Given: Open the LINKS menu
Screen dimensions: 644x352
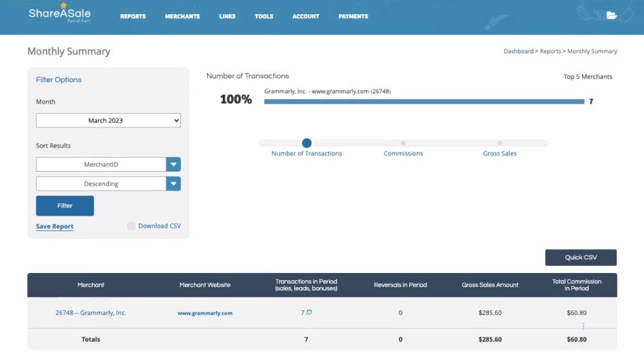Looking at the screenshot, I should pos(227,17).
